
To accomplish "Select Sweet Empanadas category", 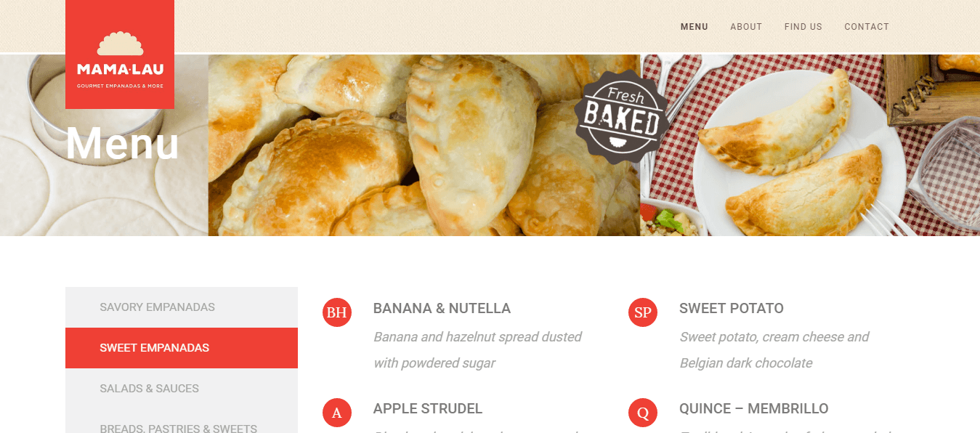I will pyautogui.click(x=182, y=348).
